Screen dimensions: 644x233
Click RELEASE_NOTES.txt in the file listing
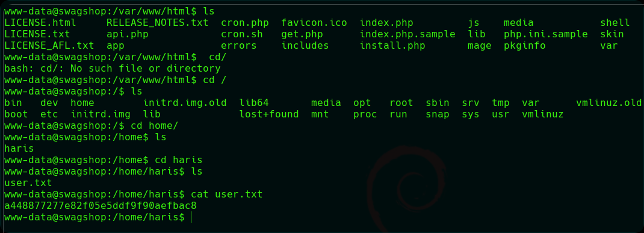(157, 23)
